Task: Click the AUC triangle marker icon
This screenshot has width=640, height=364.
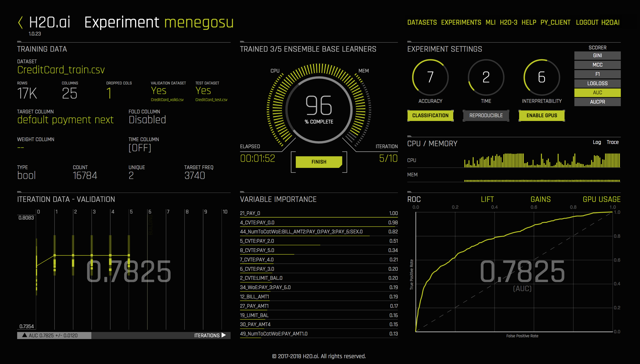Action: tap(24, 335)
